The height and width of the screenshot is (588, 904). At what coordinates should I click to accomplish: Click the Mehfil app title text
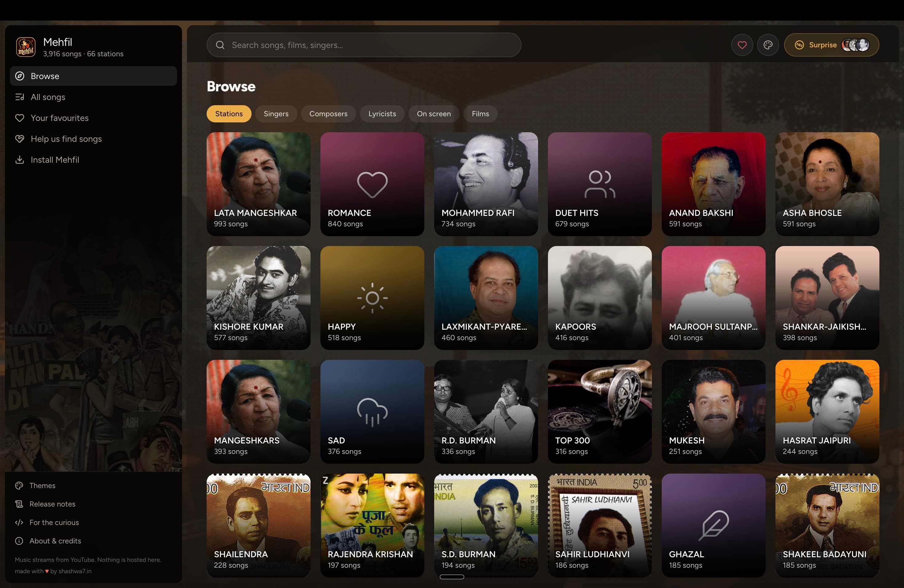point(58,42)
